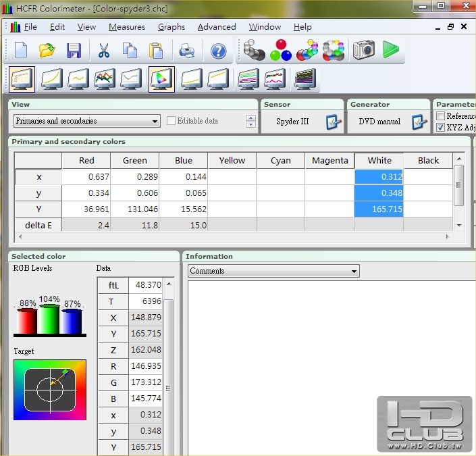476x456 pixels.
Task: Click the DVD manual generator configure button
Action: click(x=420, y=122)
